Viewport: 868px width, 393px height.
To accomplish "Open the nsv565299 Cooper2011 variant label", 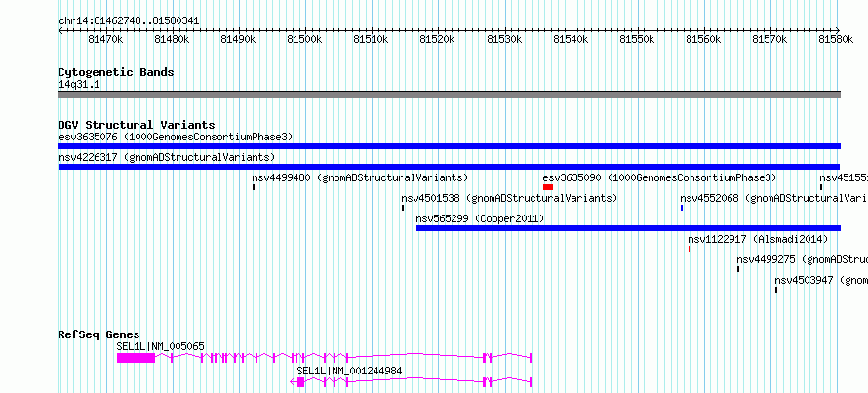I will click(480, 218).
